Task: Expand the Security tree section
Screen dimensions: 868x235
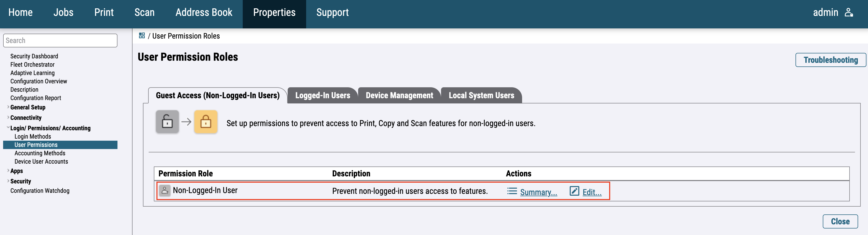Action: pos(8,181)
